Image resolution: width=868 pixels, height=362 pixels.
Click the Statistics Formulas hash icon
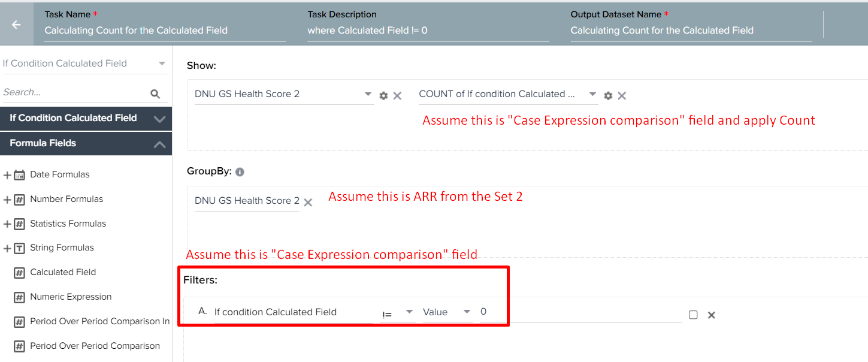(x=19, y=224)
